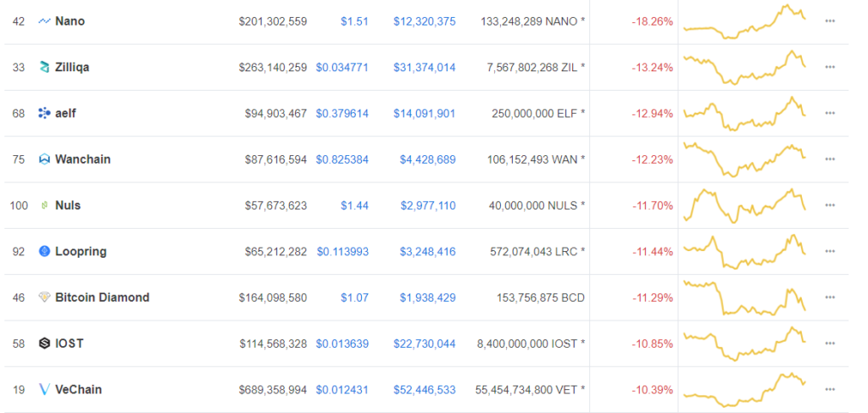Click the Zilliqa coin logo icon
Screen dimensions: 868x413
tap(45, 67)
